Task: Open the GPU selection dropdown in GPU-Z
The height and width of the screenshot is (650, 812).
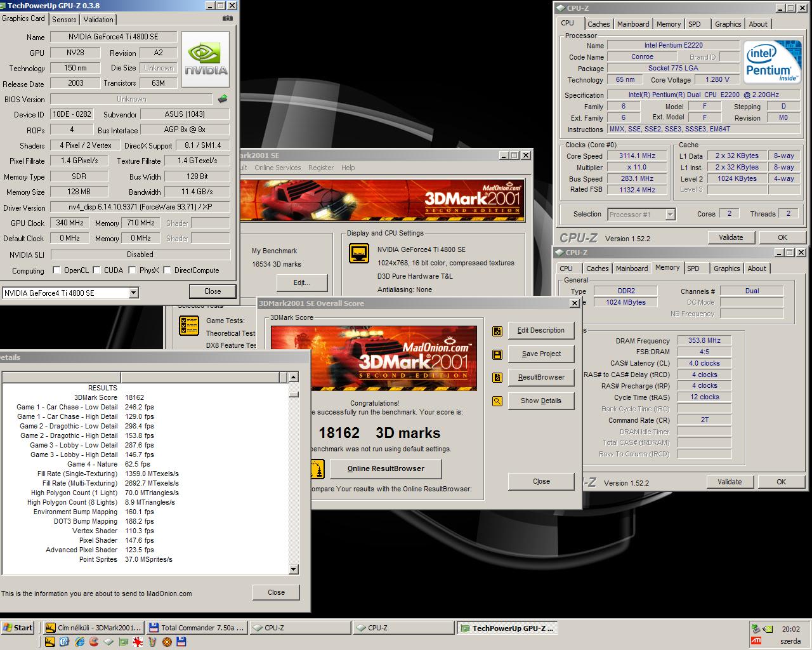Action: (133, 293)
